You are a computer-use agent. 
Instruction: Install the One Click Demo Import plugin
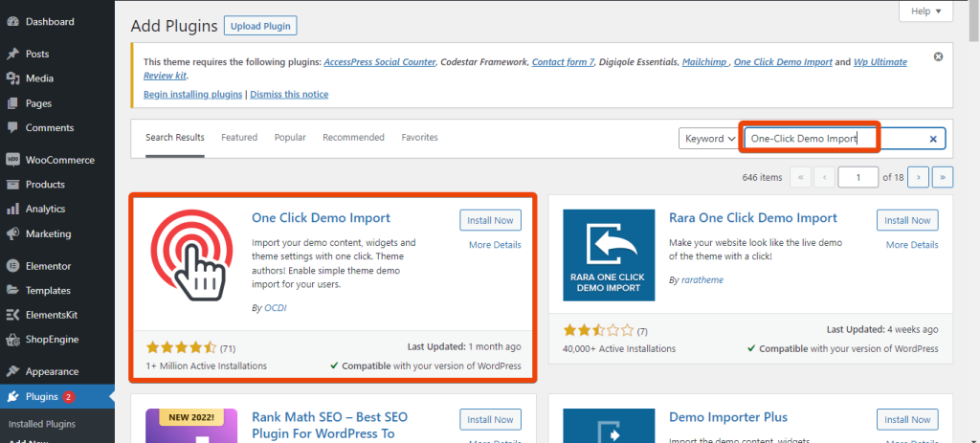490,220
